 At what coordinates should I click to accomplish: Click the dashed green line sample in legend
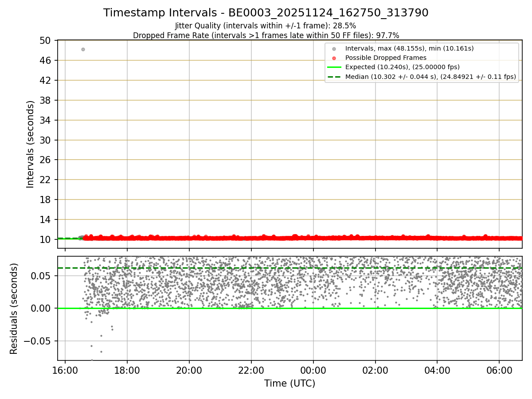click(x=334, y=77)
